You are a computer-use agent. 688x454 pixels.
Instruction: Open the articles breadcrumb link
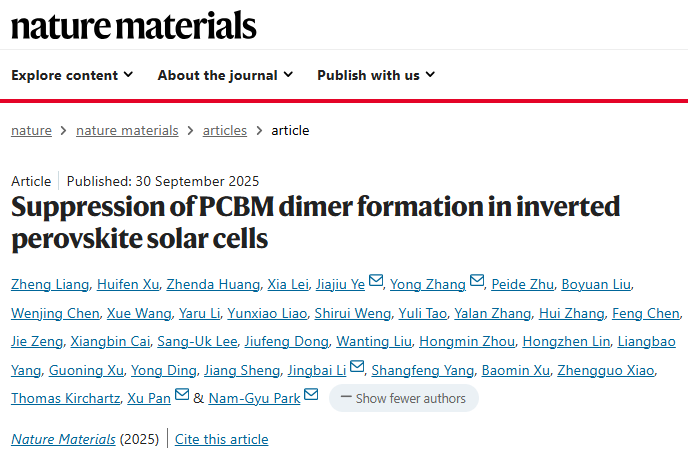tap(225, 130)
